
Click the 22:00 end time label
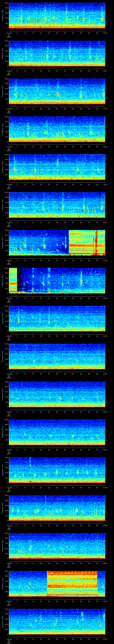[x=105, y=298]
